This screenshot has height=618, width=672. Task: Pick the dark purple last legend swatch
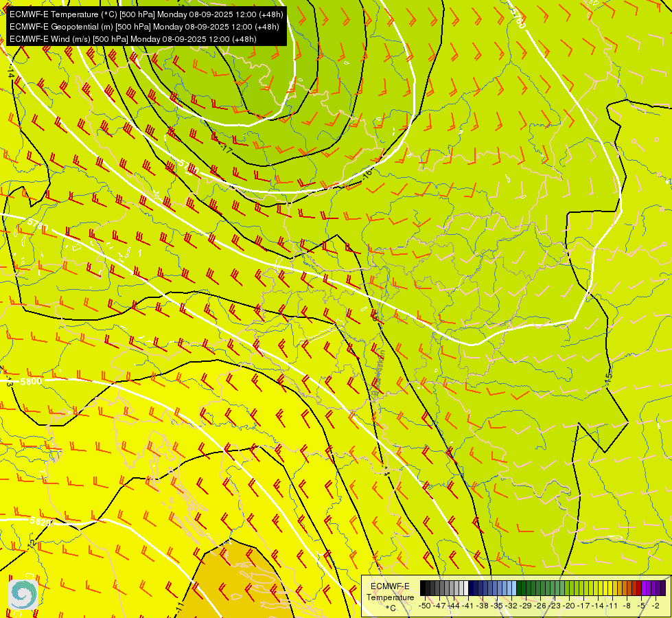point(663,588)
